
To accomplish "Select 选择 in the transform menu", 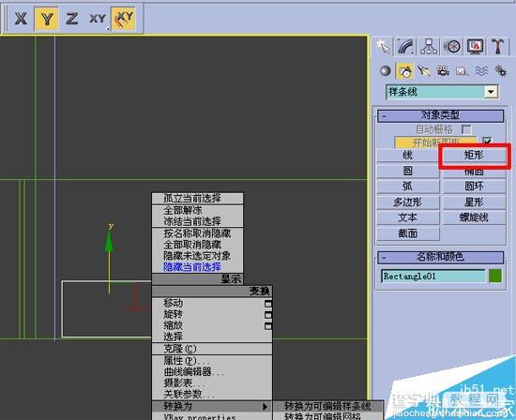I will [212, 337].
